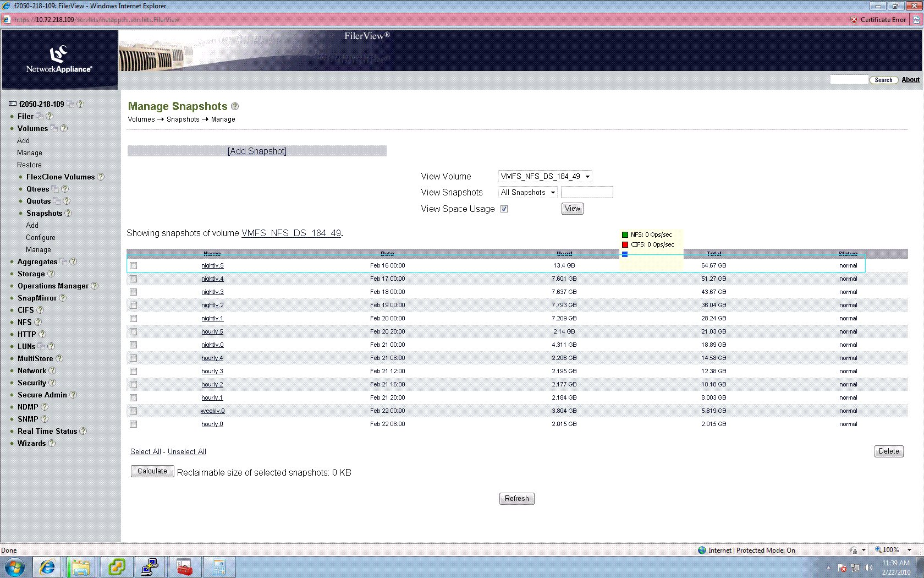Open Internet Explorer from the taskbar

click(47, 567)
